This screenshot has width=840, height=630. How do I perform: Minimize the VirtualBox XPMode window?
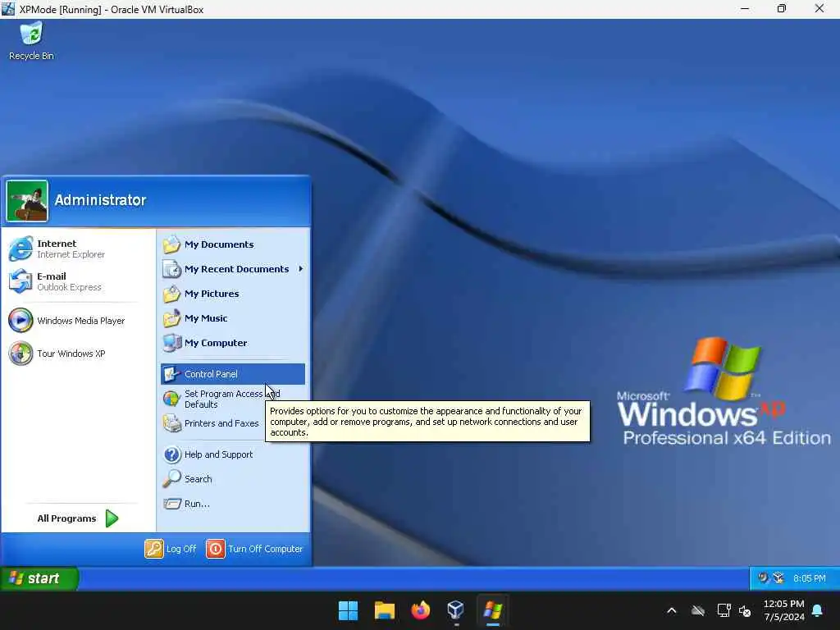pos(745,8)
